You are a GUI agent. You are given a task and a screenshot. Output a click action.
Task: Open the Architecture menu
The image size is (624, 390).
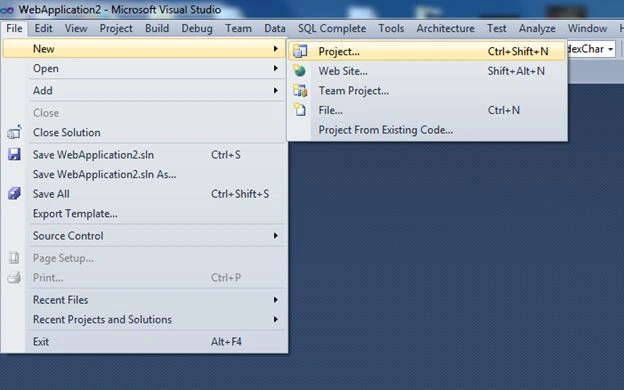point(445,28)
